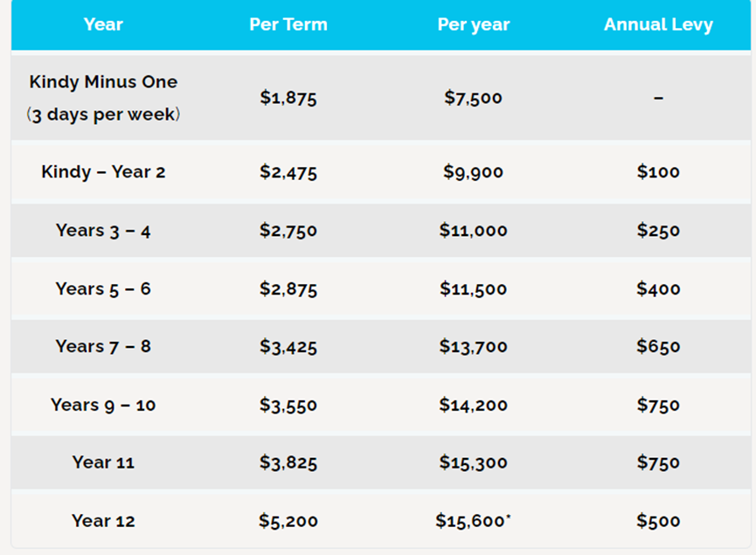Click the Per year column header
Viewport: 756px width, 555px height.
point(474,24)
